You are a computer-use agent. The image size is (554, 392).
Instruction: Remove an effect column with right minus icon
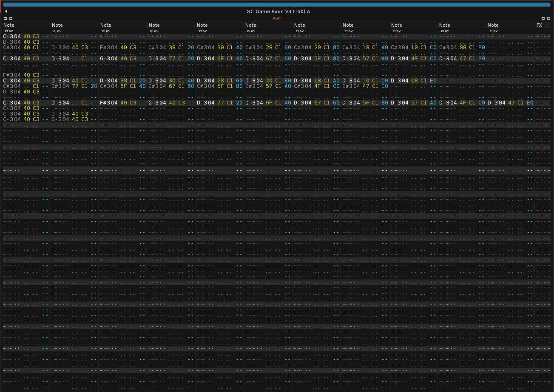click(x=543, y=19)
